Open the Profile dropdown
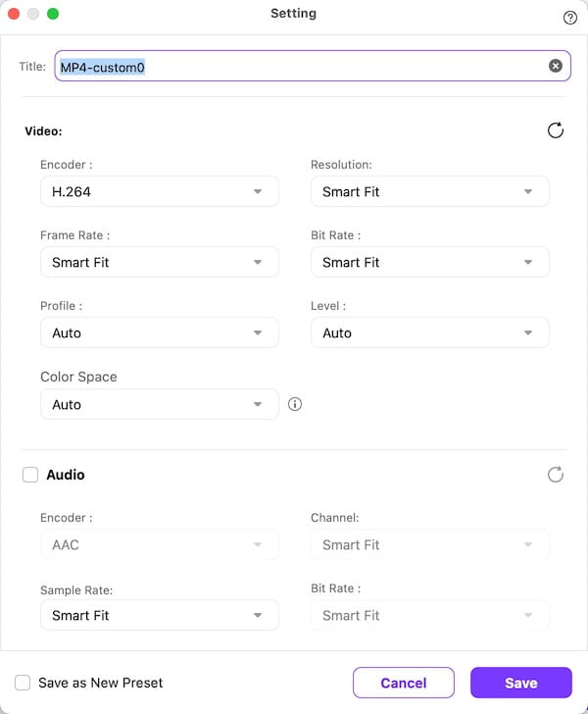 (x=159, y=333)
